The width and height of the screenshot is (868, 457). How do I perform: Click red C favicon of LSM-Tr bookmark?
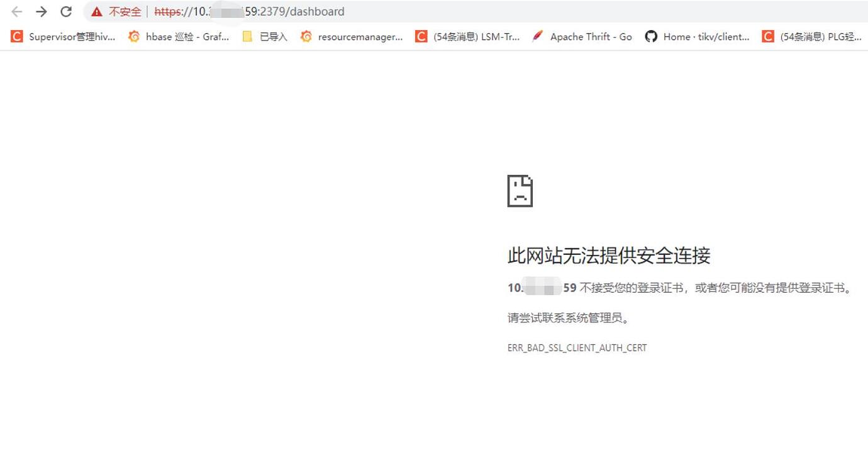(x=421, y=37)
